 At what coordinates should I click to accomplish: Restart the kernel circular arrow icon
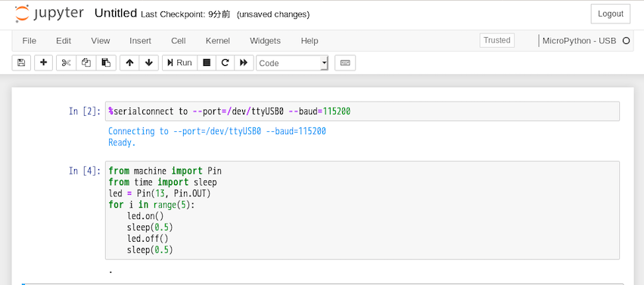225,63
